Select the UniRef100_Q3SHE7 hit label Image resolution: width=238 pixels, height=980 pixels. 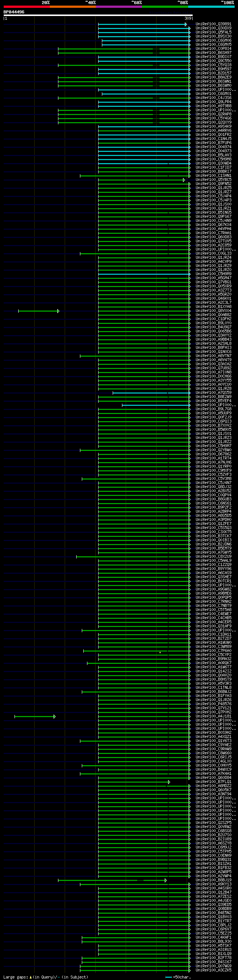(x=214, y=577)
